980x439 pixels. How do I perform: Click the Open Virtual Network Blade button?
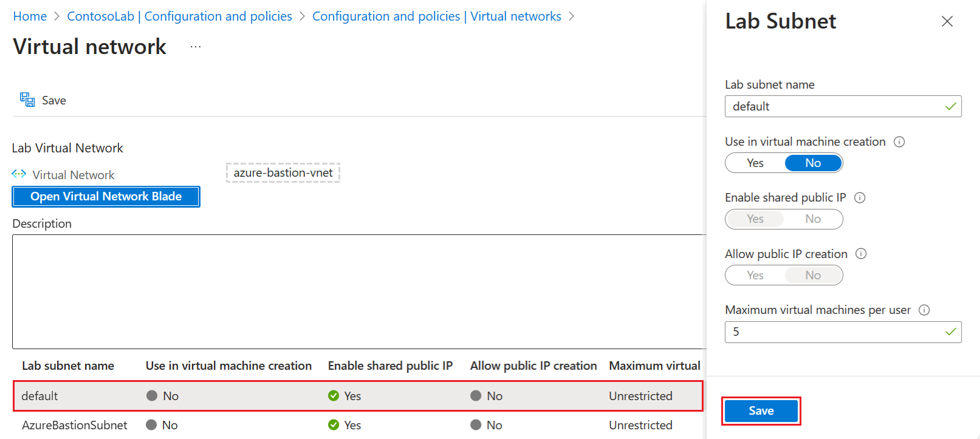point(106,196)
